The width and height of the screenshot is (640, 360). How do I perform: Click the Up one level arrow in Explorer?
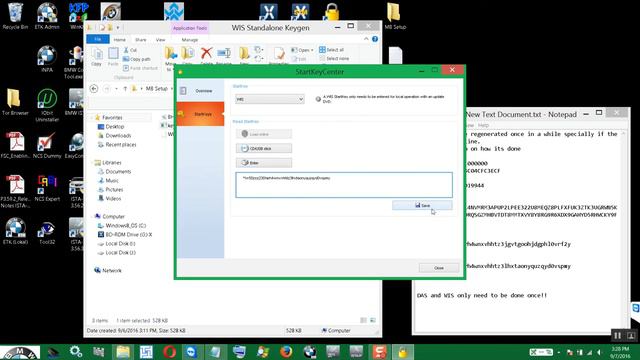[x=125, y=89]
